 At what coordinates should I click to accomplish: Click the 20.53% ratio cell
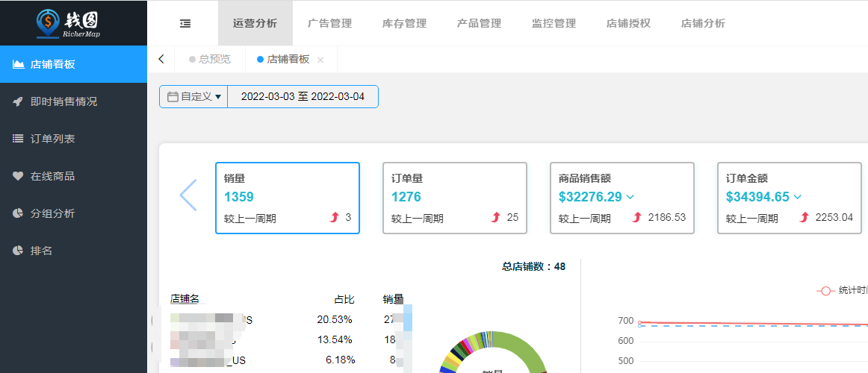[335, 319]
